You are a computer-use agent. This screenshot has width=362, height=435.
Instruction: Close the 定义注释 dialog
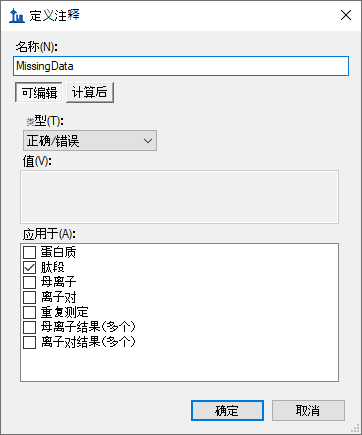(x=346, y=15)
